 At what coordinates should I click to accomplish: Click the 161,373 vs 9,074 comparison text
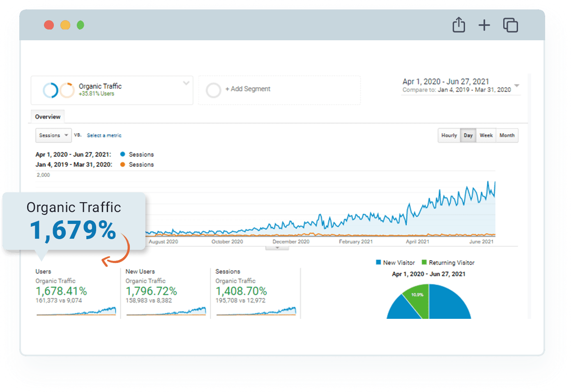click(59, 300)
